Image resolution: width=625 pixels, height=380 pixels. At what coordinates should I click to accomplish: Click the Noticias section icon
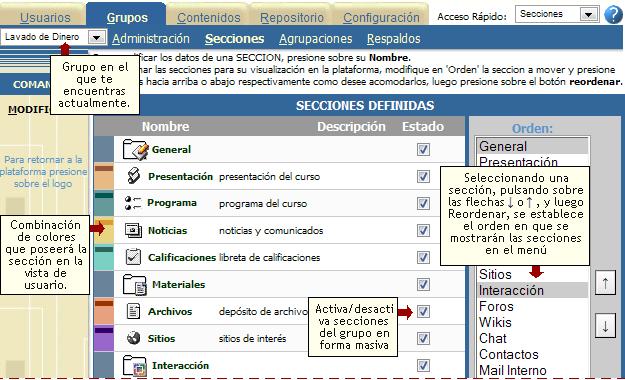133,230
